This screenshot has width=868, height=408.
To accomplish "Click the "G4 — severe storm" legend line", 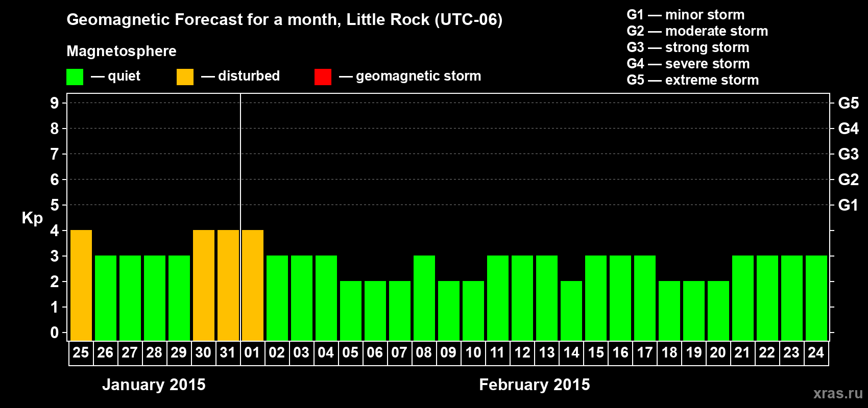I will [688, 64].
